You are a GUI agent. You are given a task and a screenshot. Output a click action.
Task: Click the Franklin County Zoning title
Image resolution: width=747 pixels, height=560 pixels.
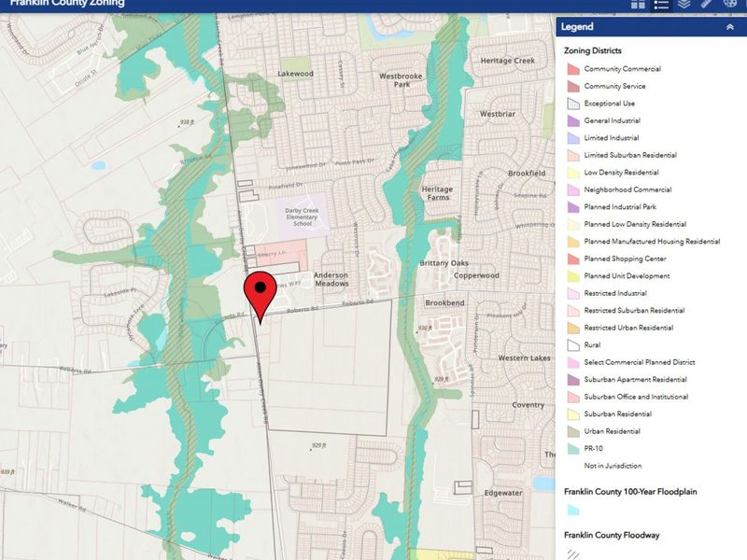(65, 4)
